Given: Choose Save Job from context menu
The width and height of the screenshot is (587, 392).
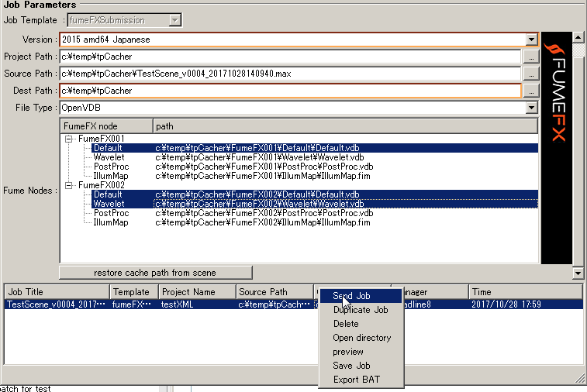Looking at the screenshot, I should (361, 366).
